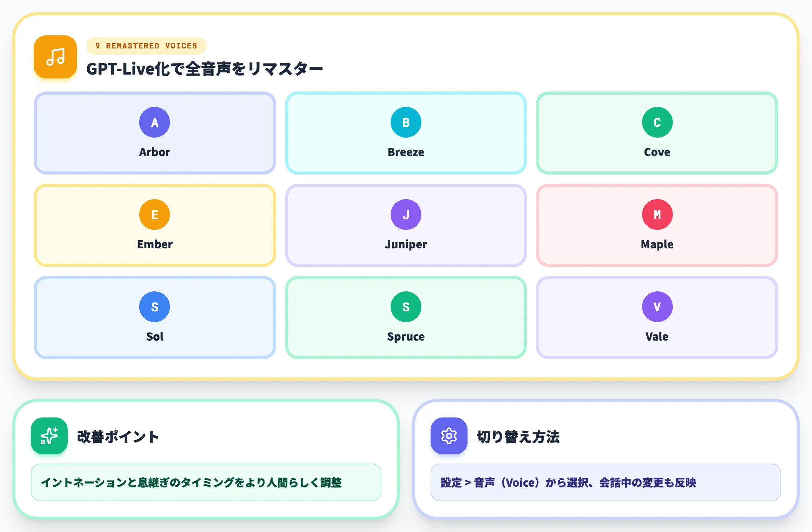Select the Maple avatar circle M
The image size is (812, 532).
(657, 214)
